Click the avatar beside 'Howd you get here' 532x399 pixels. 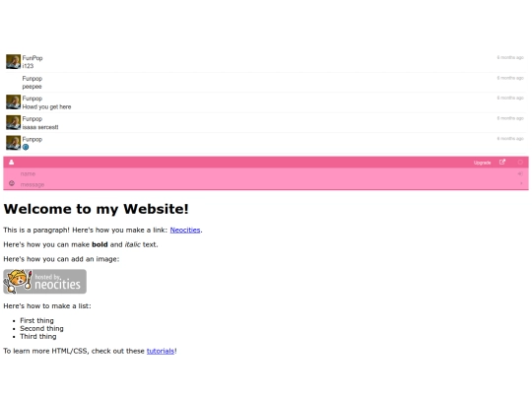13,102
